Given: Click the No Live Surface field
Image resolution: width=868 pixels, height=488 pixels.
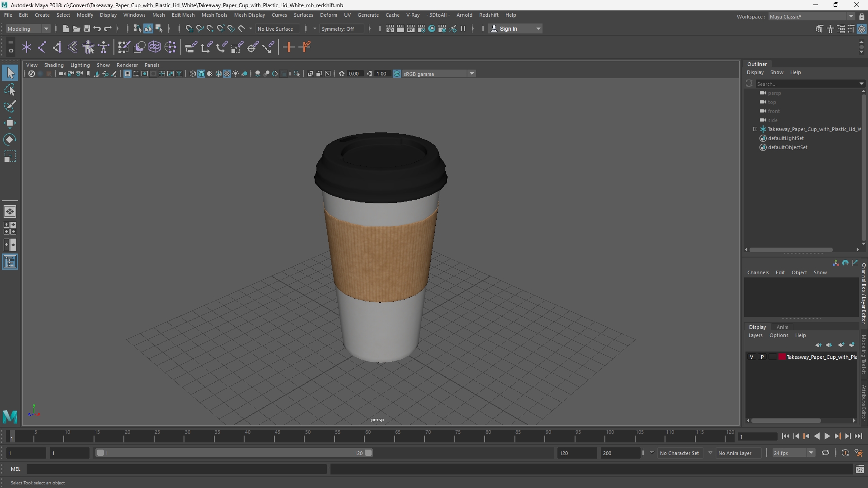Looking at the screenshot, I should (x=277, y=28).
